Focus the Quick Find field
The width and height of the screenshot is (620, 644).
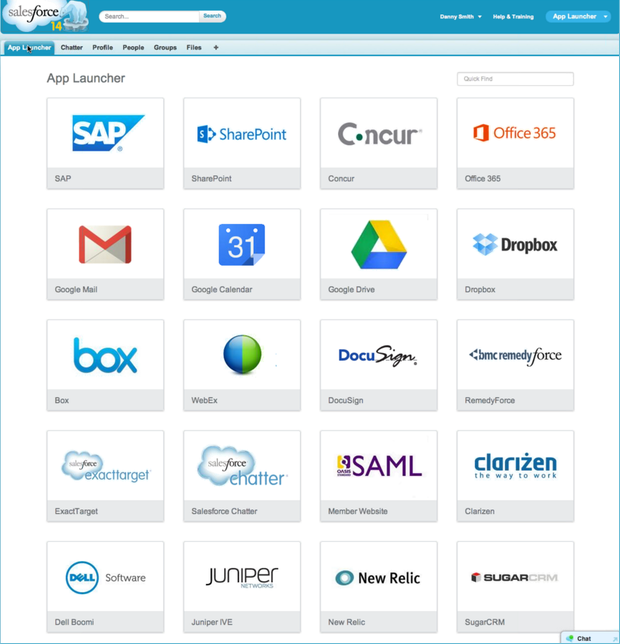515,79
